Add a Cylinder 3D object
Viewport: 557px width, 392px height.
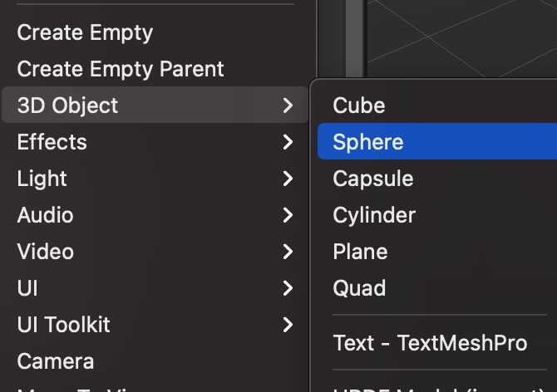point(374,215)
